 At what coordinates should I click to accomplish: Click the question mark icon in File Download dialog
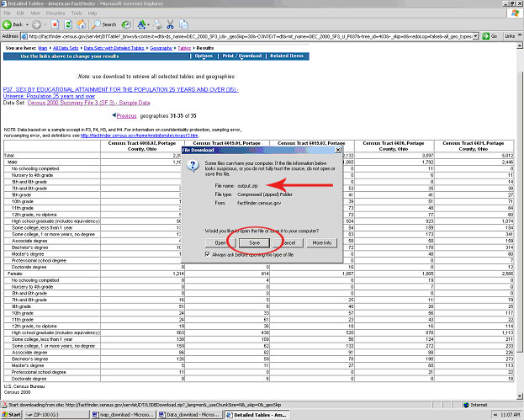coord(193,166)
